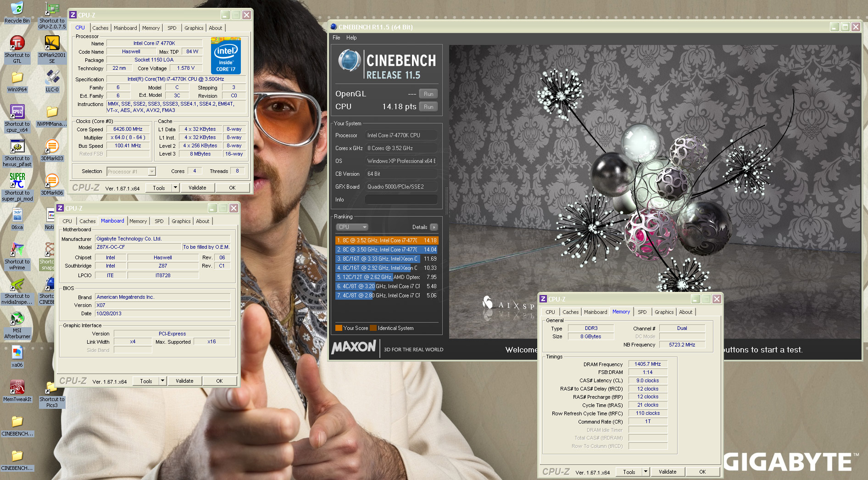Click the Core Speed value "6426.00 MHz"
This screenshot has height=480, width=868.
[x=128, y=129]
